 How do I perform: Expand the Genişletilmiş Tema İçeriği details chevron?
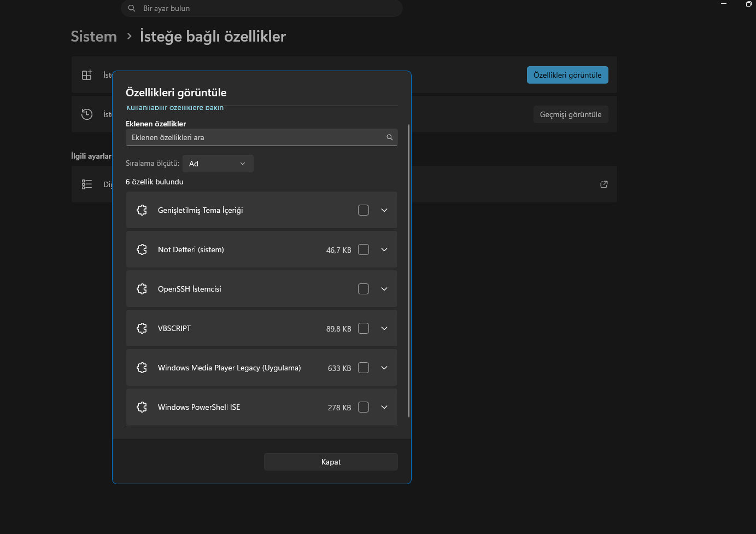[384, 210]
